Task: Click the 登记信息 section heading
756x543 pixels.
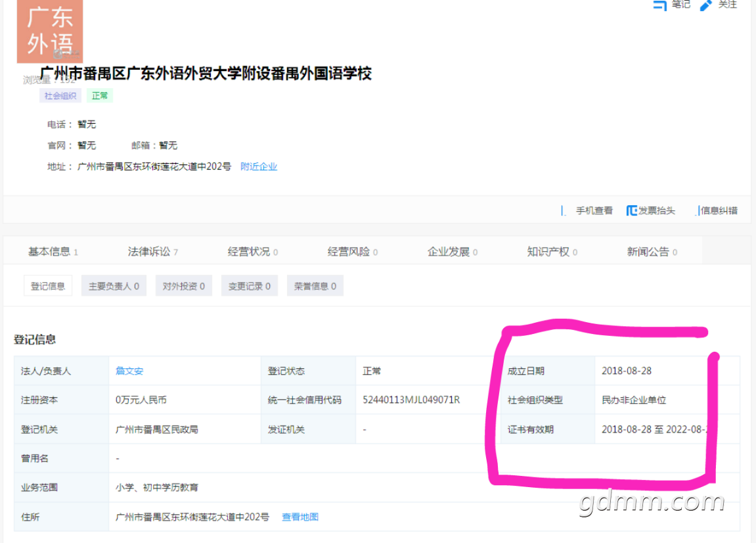Action: pos(35,339)
